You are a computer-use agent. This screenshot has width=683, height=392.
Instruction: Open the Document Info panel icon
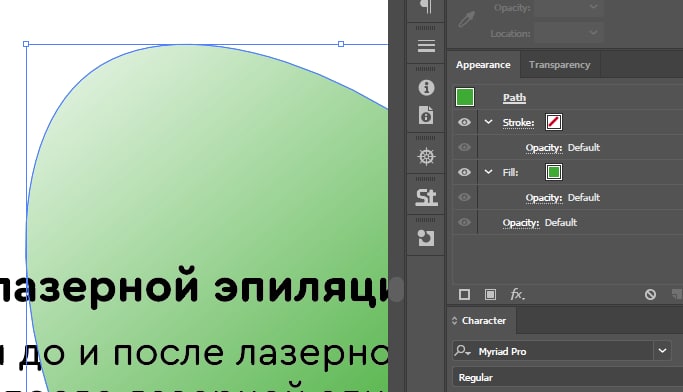pos(426,115)
